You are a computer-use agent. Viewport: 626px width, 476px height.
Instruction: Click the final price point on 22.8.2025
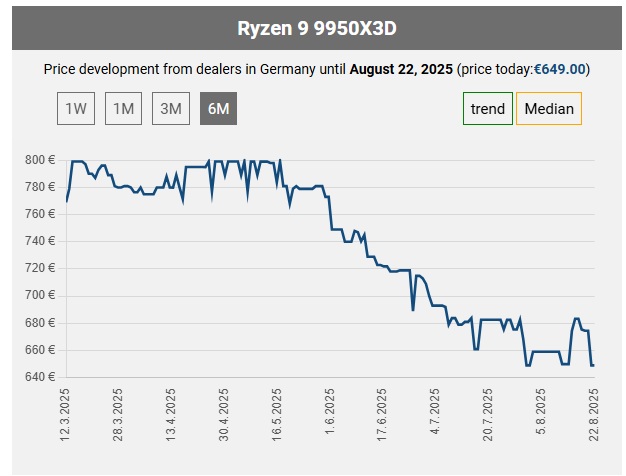(x=593, y=365)
